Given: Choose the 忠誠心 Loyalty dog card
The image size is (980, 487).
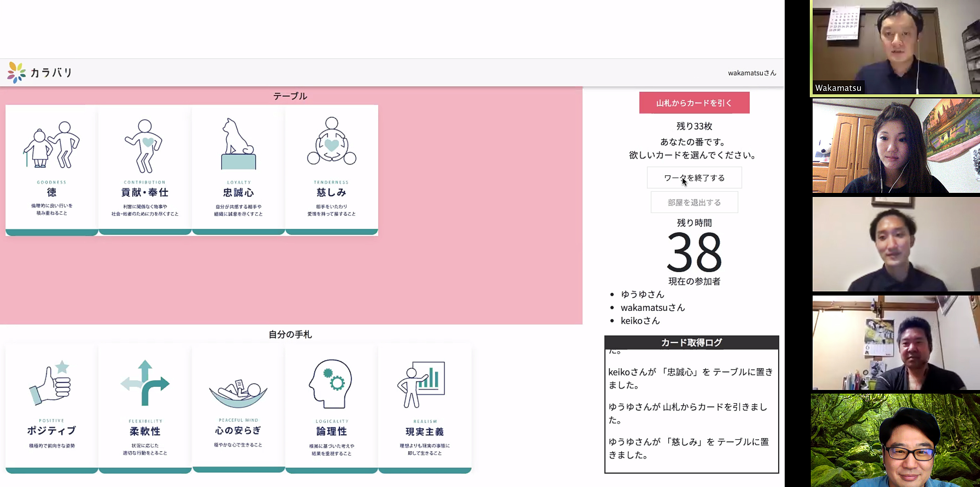Looking at the screenshot, I should tap(239, 145).
